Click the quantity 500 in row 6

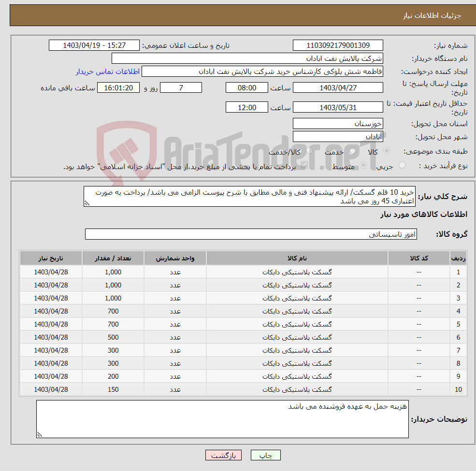pyautogui.click(x=113, y=338)
